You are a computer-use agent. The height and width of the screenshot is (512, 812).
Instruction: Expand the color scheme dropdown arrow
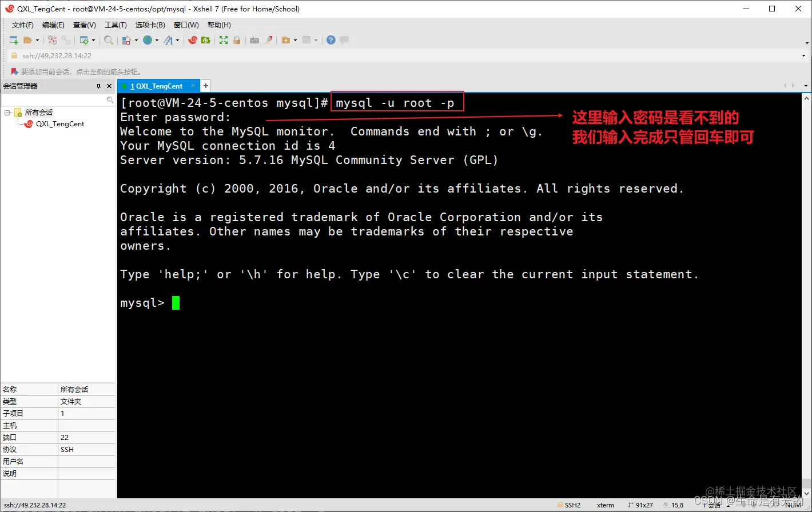point(136,40)
